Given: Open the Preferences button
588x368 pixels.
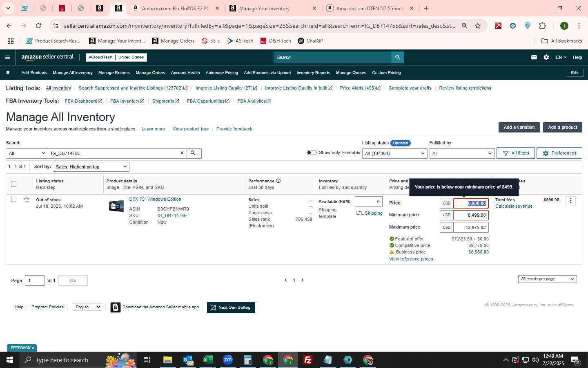Looking at the screenshot, I should (x=559, y=153).
